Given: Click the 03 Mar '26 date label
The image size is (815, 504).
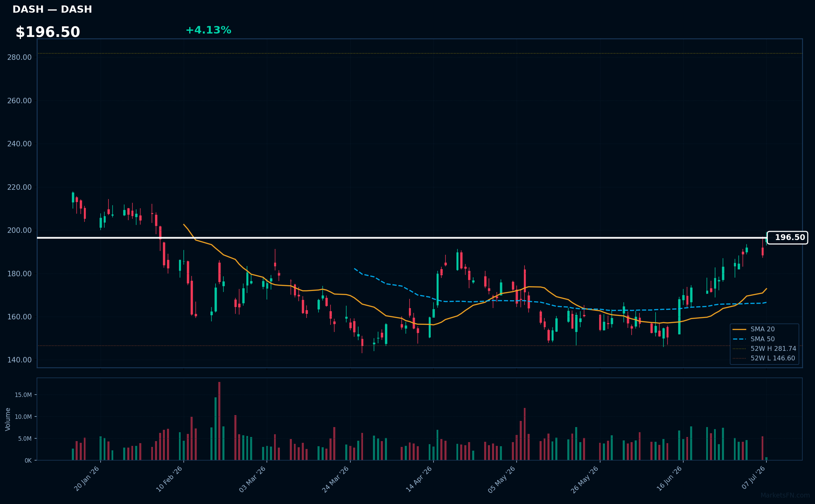Looking at the screenshot, I should coord(253,479).
